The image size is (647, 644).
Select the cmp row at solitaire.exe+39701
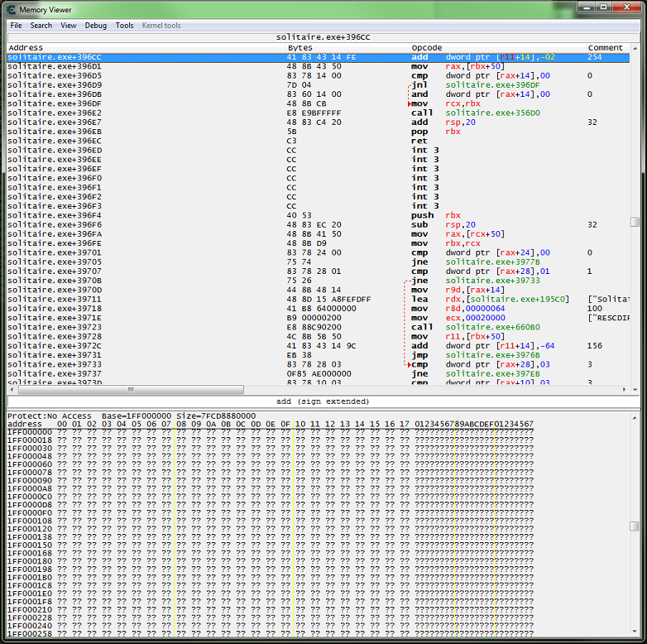pyautogui.click(x=319, y=252)
